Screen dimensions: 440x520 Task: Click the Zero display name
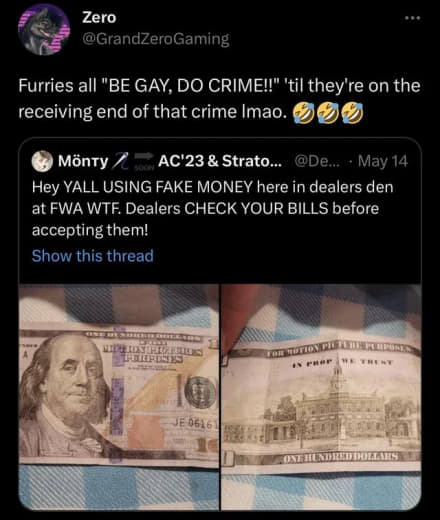99,17
